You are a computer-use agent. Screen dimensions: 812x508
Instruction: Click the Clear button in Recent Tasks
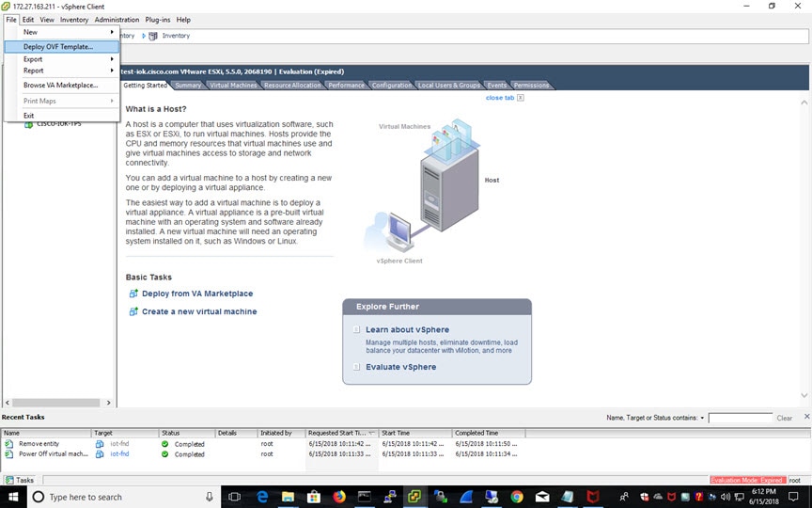point(784,418)
